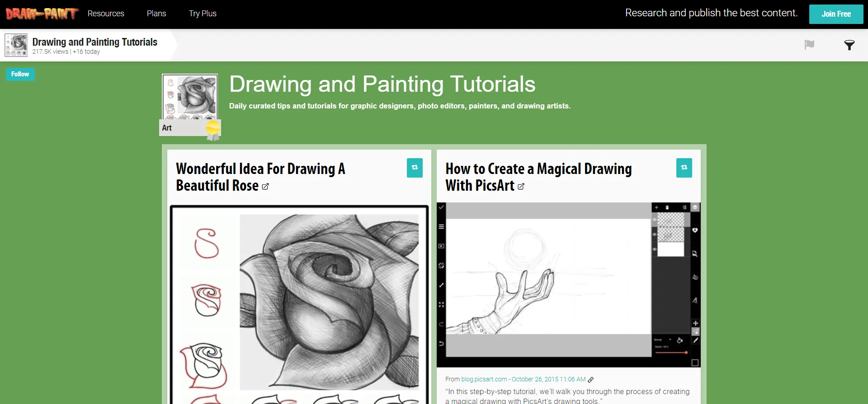868x404 pixels.
Task: Open the filter funnel icon
Action: click(849, 45)
